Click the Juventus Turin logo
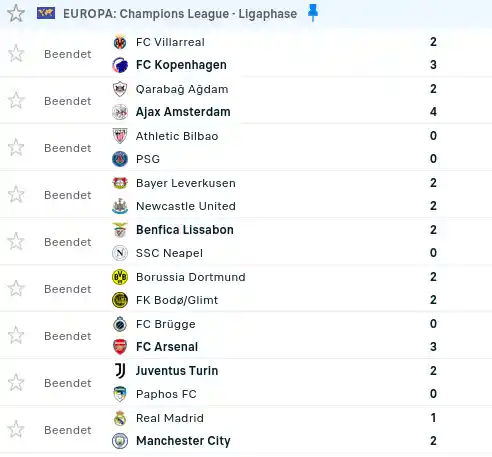492x457 pixels. [x=120, y=371]
